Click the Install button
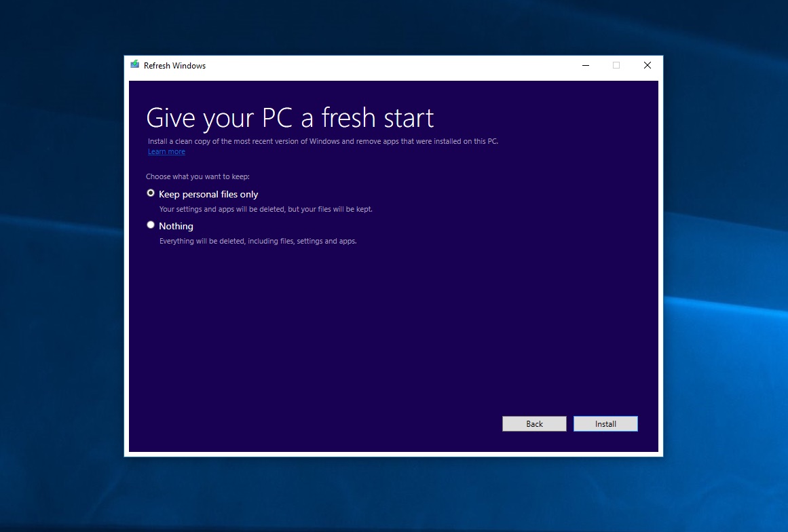788x532 pixels. 605,423
